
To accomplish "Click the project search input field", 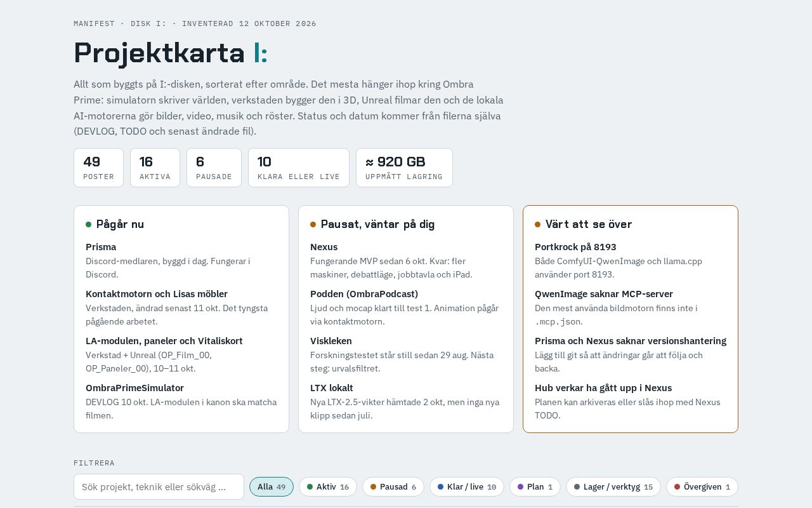I will pos(159,487).
